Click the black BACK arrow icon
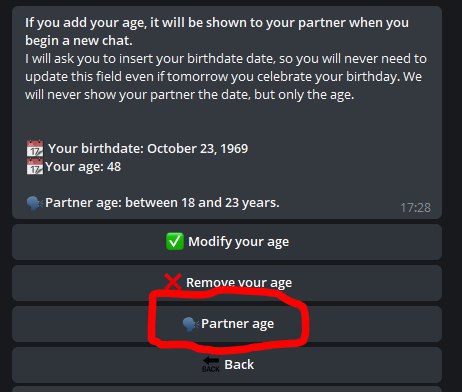The image size is (462, 392). pos(211,364)
